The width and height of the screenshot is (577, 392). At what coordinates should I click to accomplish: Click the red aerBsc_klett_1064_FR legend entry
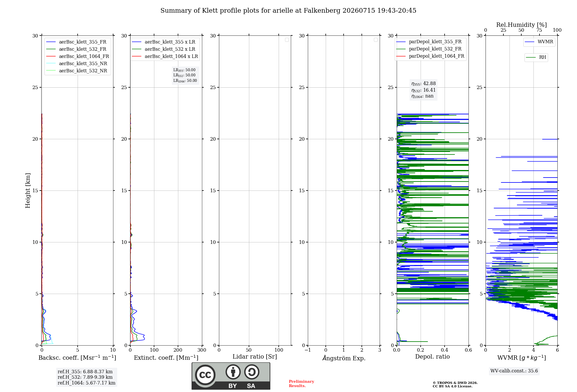point(78,56)
